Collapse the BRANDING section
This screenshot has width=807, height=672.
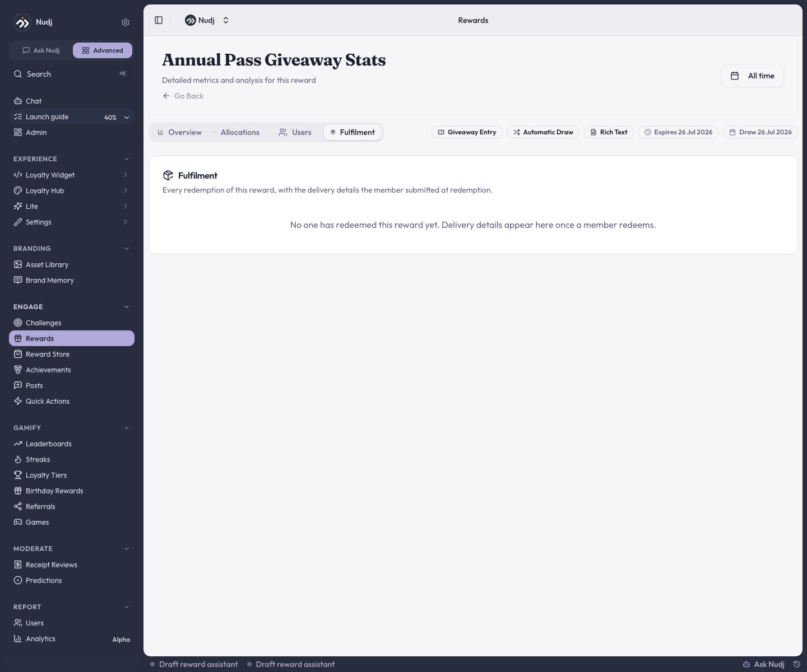click(127, 249)
